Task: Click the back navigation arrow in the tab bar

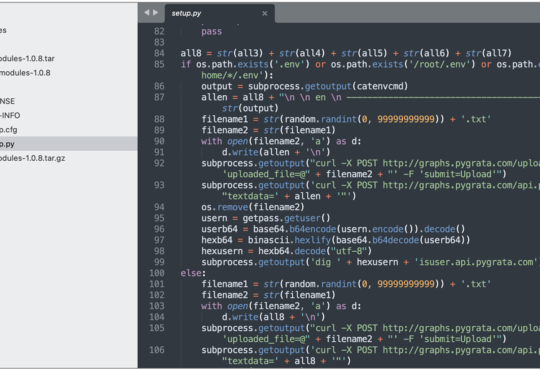Action: tap(147, 12)
